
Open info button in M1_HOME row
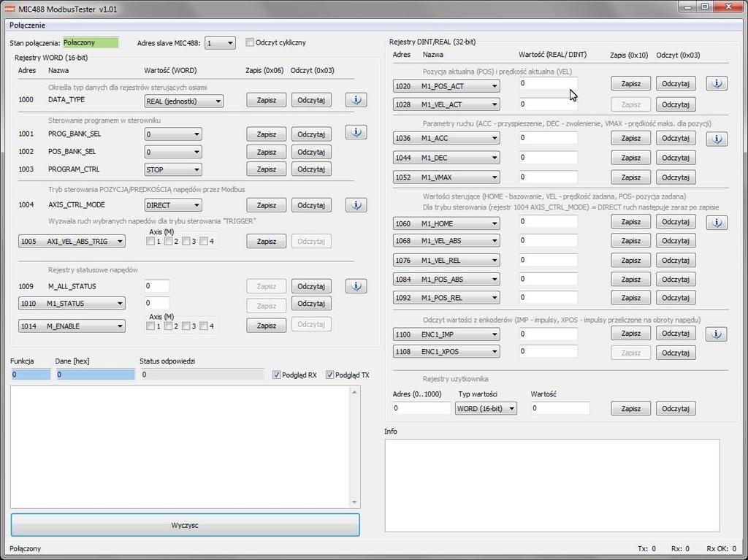coord(717,222)
